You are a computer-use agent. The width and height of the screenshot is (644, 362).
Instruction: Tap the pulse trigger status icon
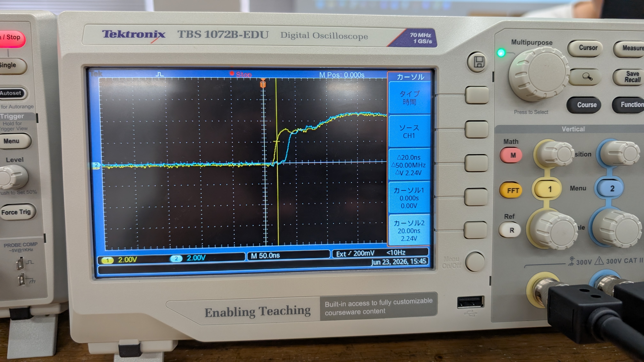tap(160, 74)
